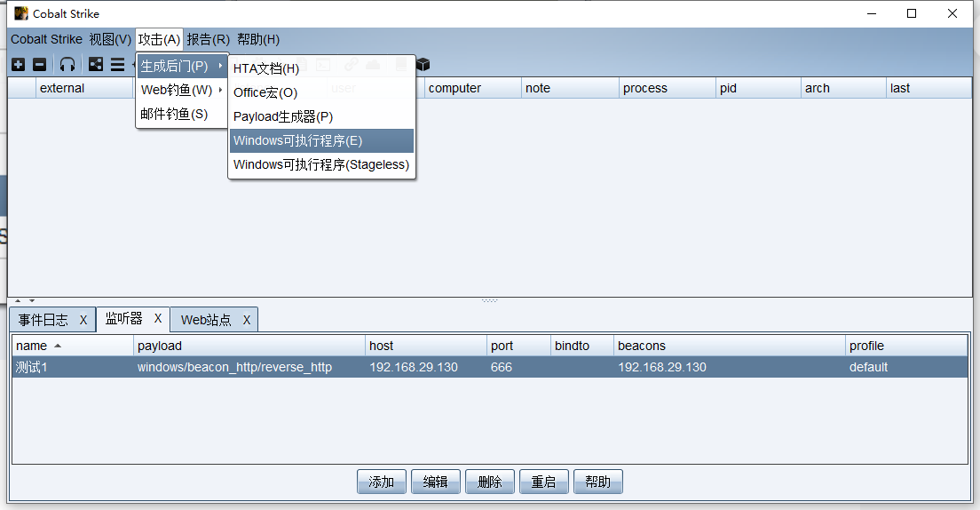
Task: Expand the 生成后门(P) submenu
Action: 181,66
